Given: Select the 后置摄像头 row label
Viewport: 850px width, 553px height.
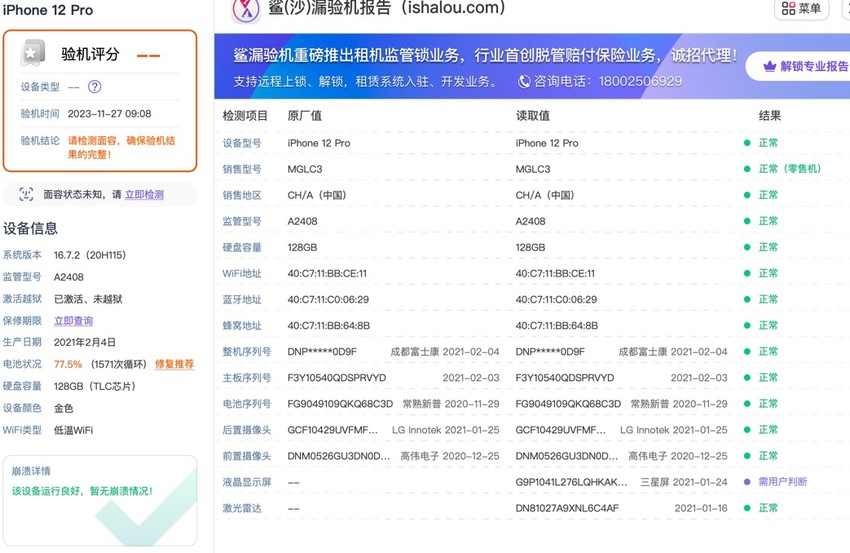Looking at the screenshot, I should point(247,430).
